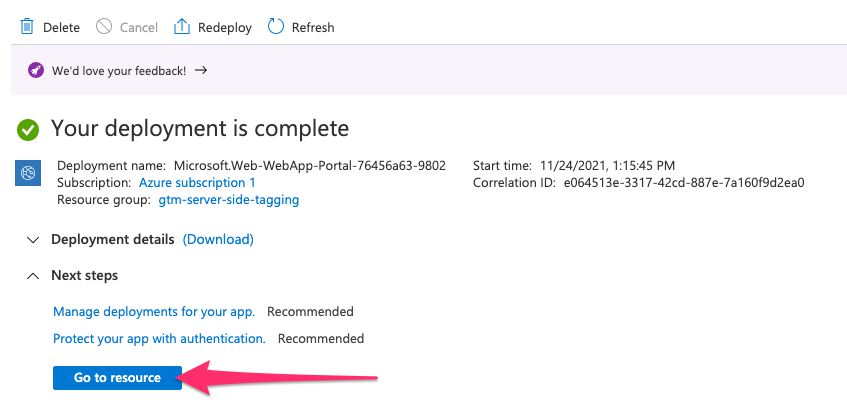The width and height of the screenshot is (847, 417).
Task: Click the Deployment details heading
Action: click(113, 239)
